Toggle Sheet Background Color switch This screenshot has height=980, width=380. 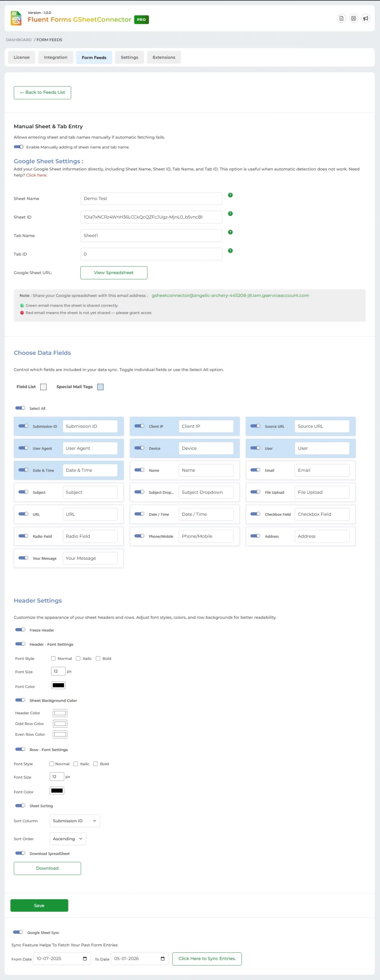coord(20,700)
